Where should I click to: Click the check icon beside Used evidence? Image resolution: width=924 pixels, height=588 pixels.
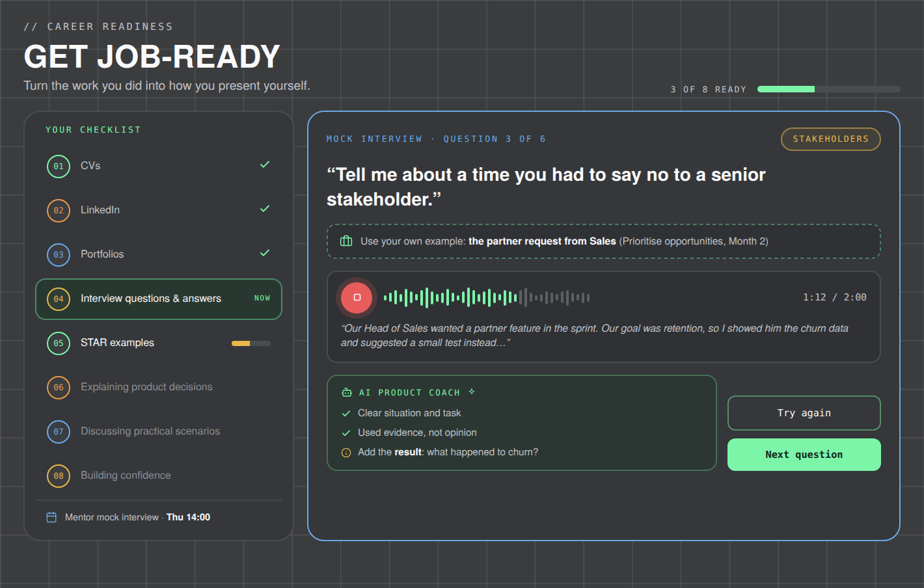tap(346, 433)
